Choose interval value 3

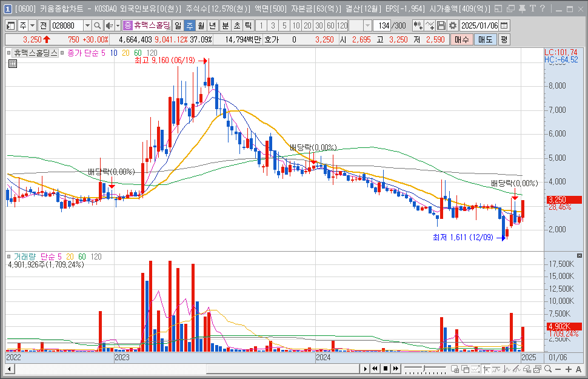pyautogui.click(x=273, y=25)
